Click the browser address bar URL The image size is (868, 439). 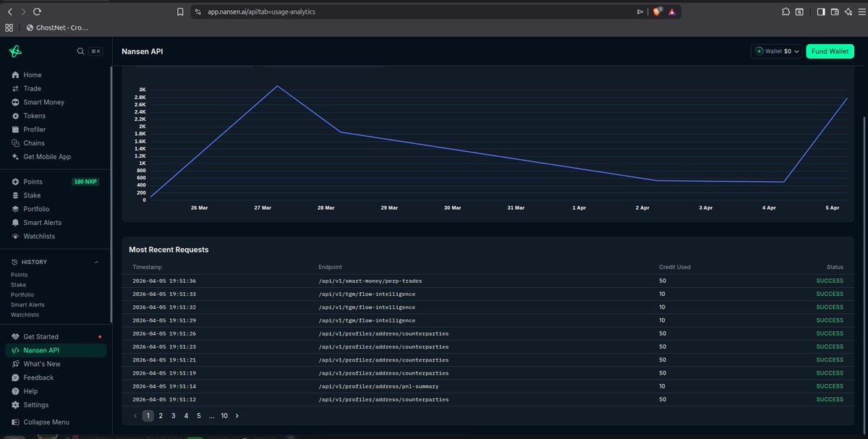(x=262, y=12)
